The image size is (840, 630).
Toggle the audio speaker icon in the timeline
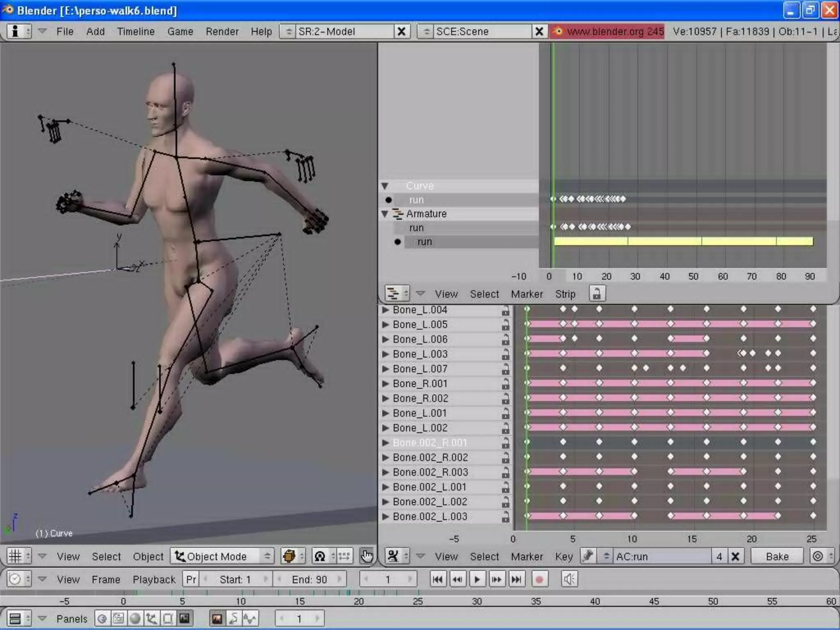pyautogui.click(x=569, y=580)
